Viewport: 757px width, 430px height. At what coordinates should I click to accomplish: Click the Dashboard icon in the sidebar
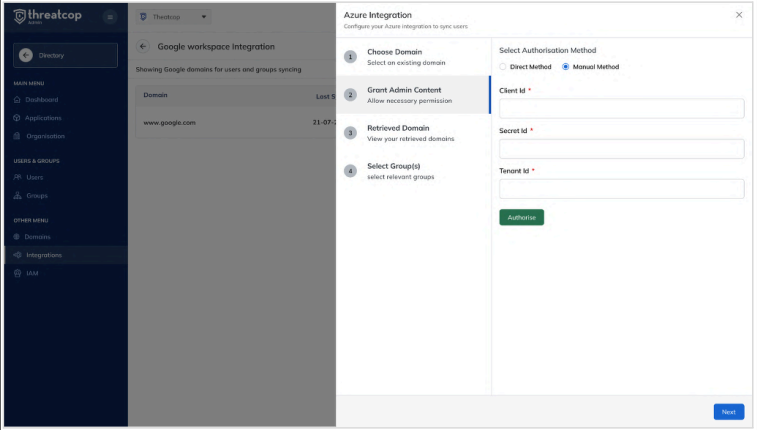(x=17, y=100)
